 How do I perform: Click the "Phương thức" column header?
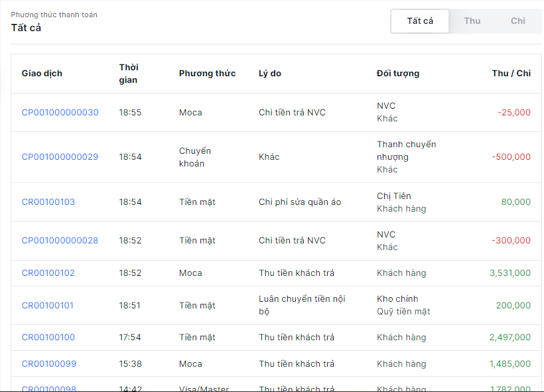[x=207, y=74]
